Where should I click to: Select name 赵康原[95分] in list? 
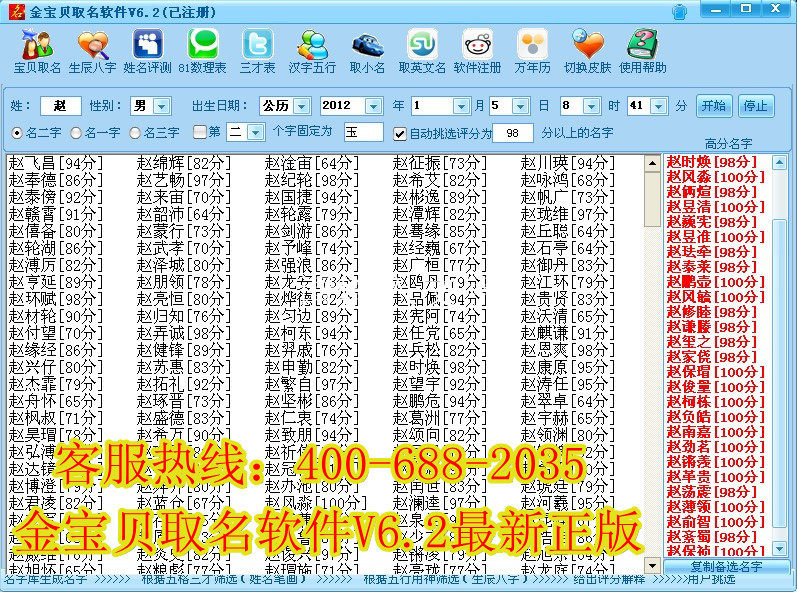click(x=568, y=367)
